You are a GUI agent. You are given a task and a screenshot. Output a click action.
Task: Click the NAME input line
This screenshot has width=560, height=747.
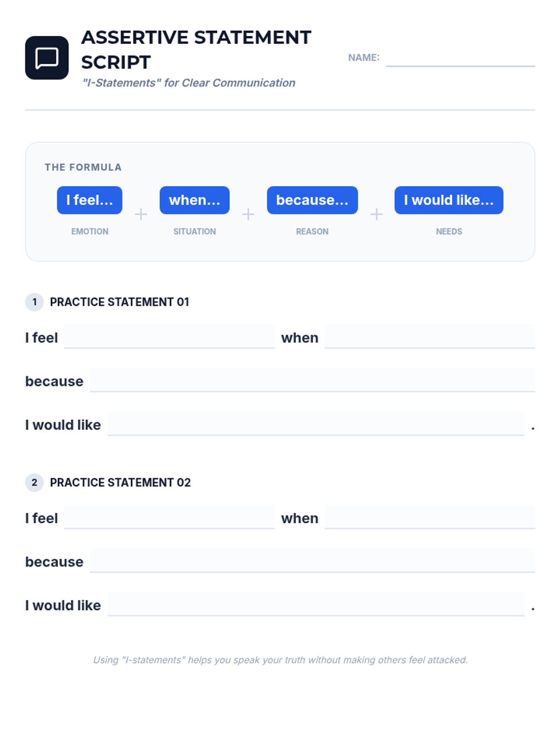point(460,58)
